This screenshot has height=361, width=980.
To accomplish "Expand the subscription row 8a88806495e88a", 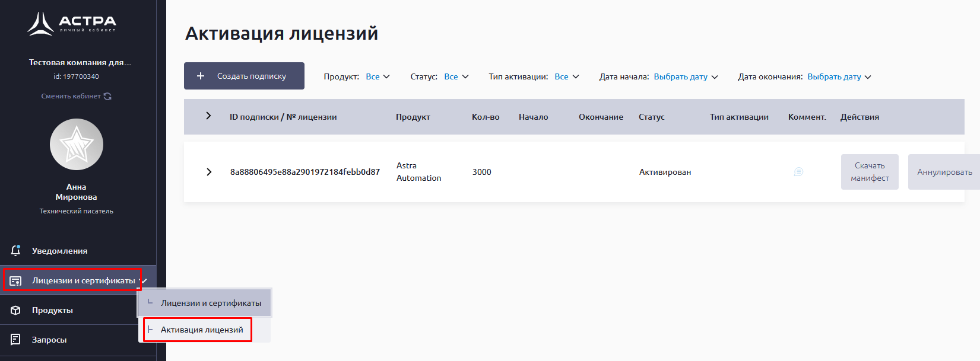I will pos(209,172).
